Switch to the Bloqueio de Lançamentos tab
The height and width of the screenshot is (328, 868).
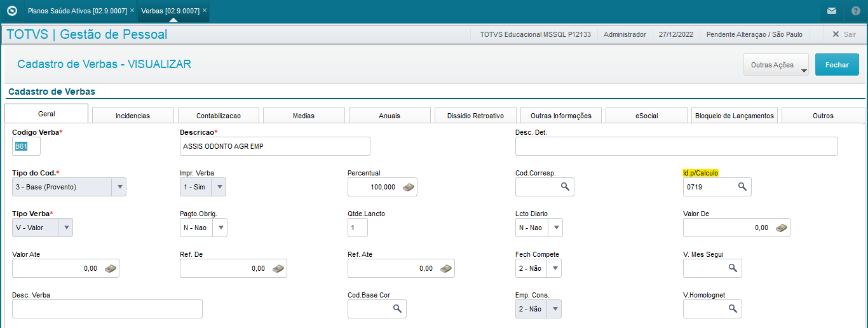click(735, 116)
